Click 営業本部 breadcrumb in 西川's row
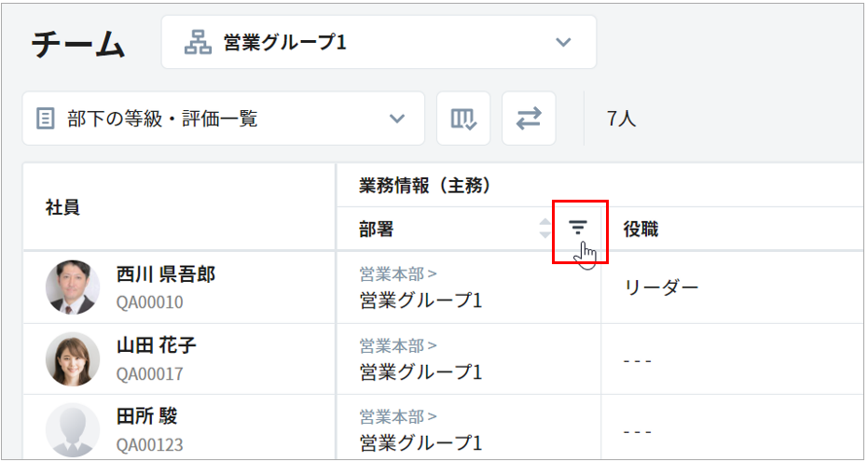868x462 pixels. pos(392,274)
